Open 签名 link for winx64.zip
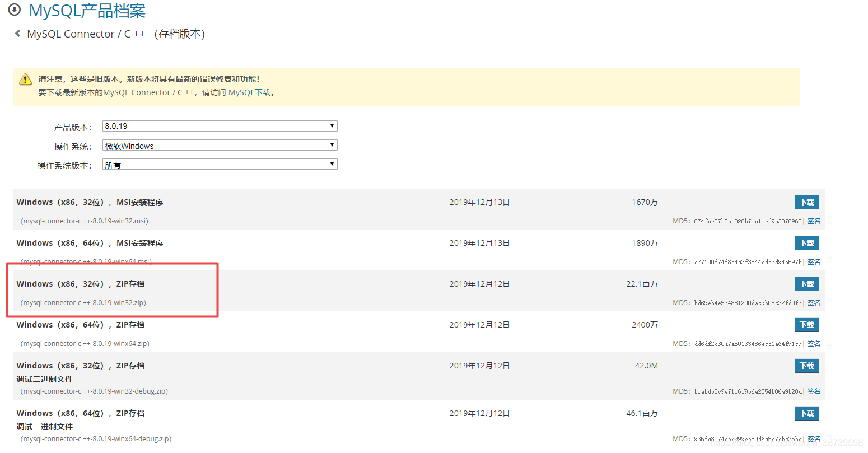 pyautogui.click(x=814, y=344)
